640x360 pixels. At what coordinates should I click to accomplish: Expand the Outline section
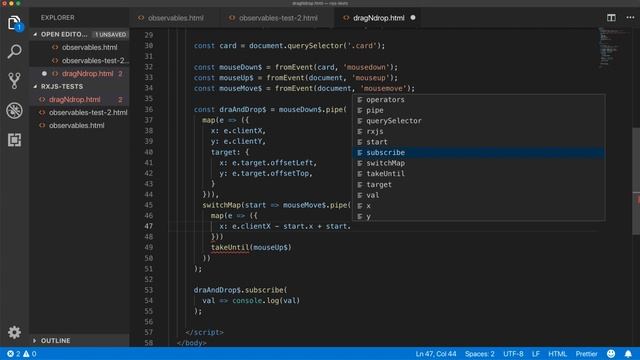(x=80, y=340)
